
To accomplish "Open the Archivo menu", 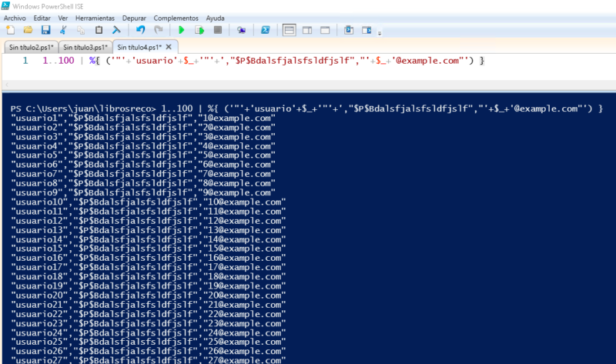I will pyautogui.click(x=15, y=18).
